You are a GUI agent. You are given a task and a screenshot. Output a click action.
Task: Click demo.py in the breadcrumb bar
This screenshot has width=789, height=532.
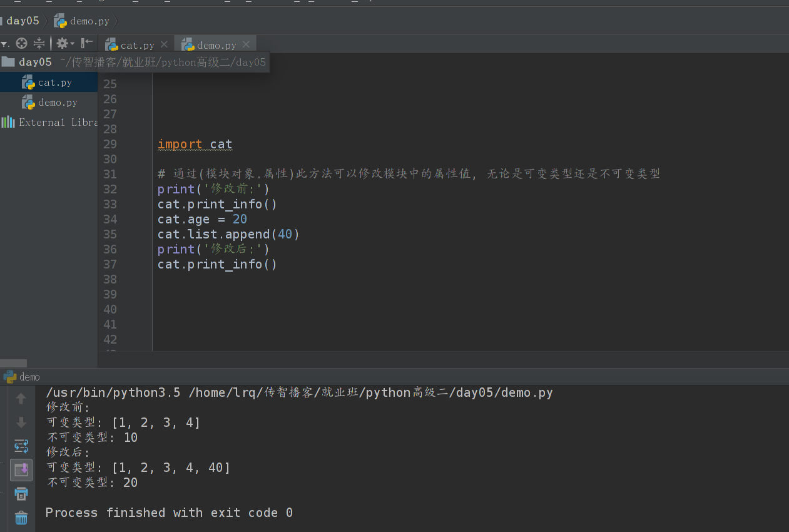pos(89,21)
